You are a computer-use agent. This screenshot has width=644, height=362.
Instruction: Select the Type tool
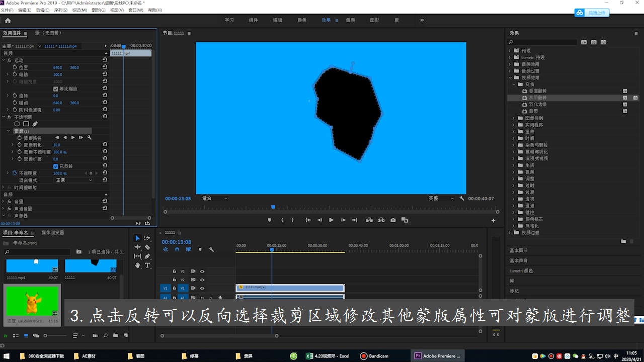147,265
